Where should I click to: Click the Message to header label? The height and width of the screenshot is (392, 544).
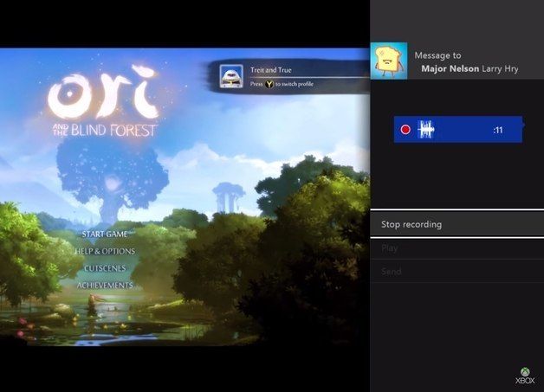pyautogui.click(x=437, y=55)
